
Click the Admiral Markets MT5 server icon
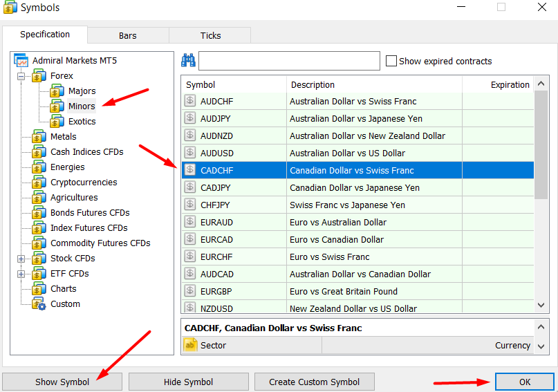21,60
